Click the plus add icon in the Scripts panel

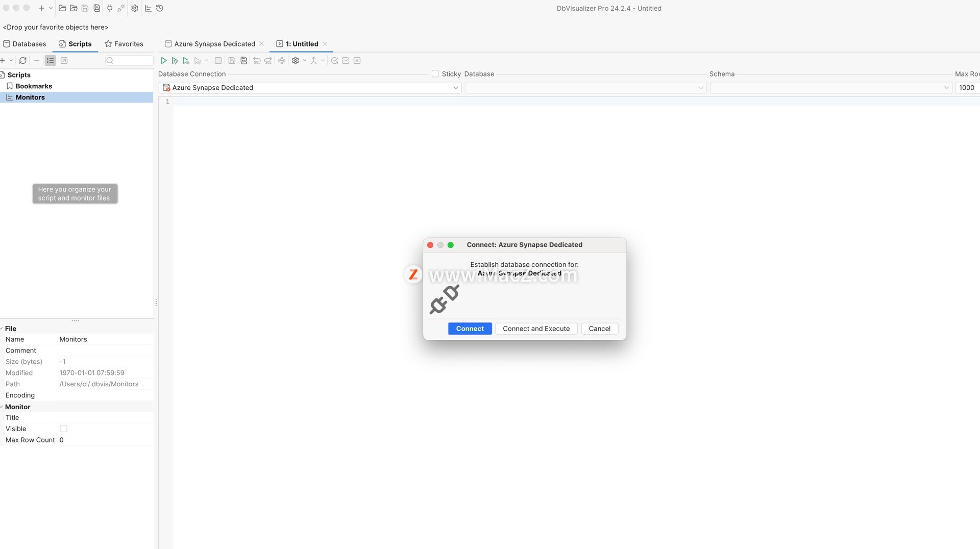[3, 61]
